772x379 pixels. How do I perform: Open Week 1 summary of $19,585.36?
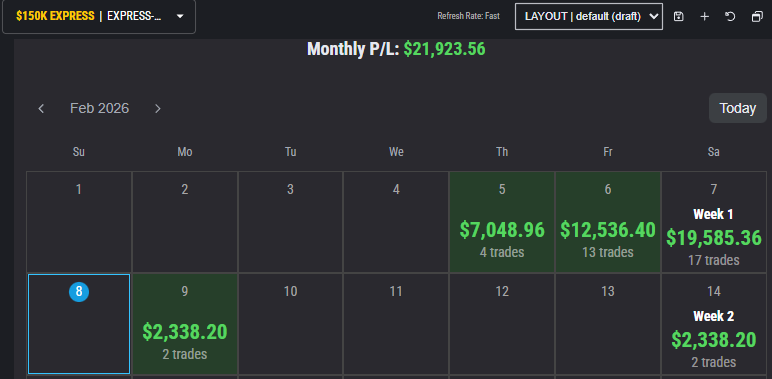tap(713, 222)
